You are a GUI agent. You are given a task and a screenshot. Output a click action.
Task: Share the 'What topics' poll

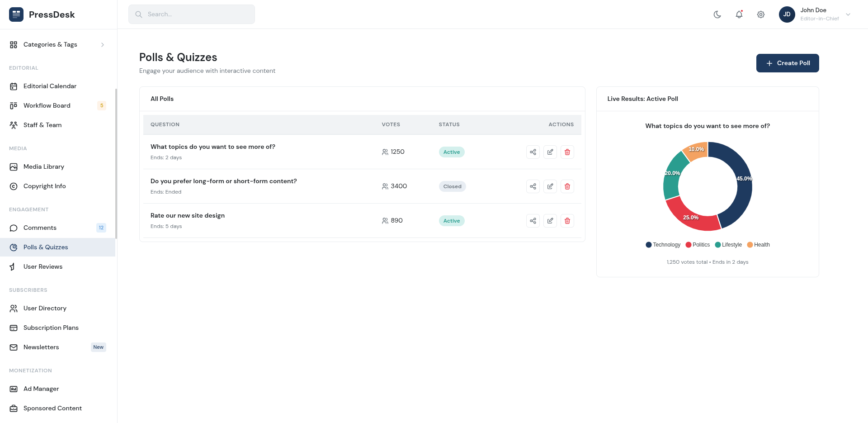tap(533, 152)
